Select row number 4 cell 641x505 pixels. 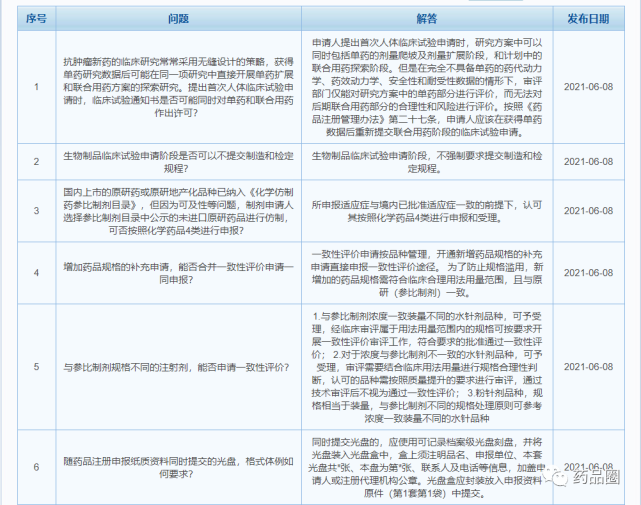pos(36,273)
